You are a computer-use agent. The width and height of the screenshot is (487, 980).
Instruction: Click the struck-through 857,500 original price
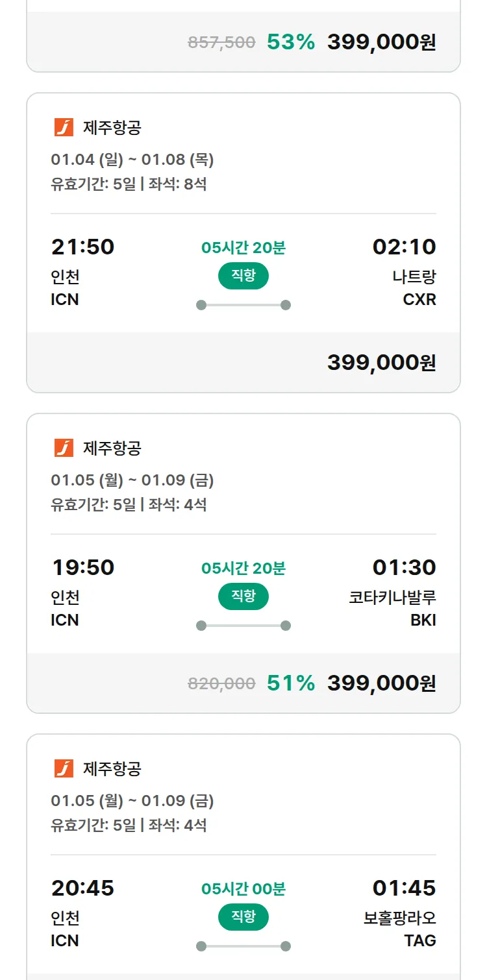[x=221, y=43]
